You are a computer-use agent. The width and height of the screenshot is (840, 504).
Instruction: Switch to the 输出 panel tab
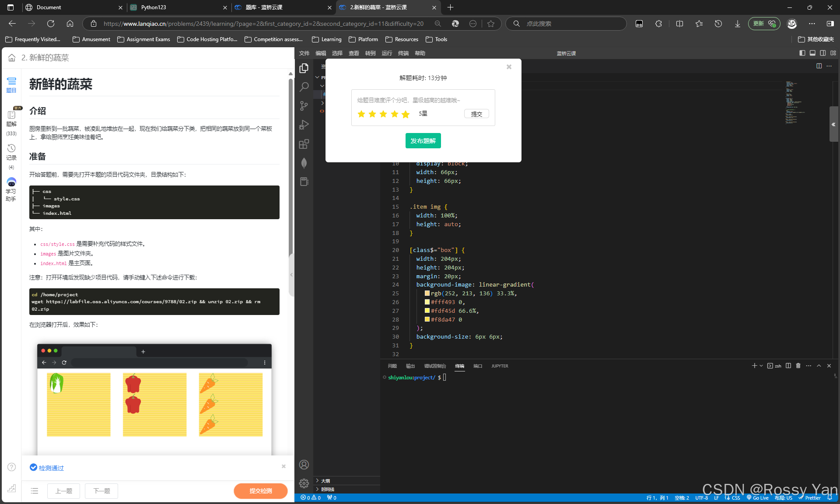410,366
